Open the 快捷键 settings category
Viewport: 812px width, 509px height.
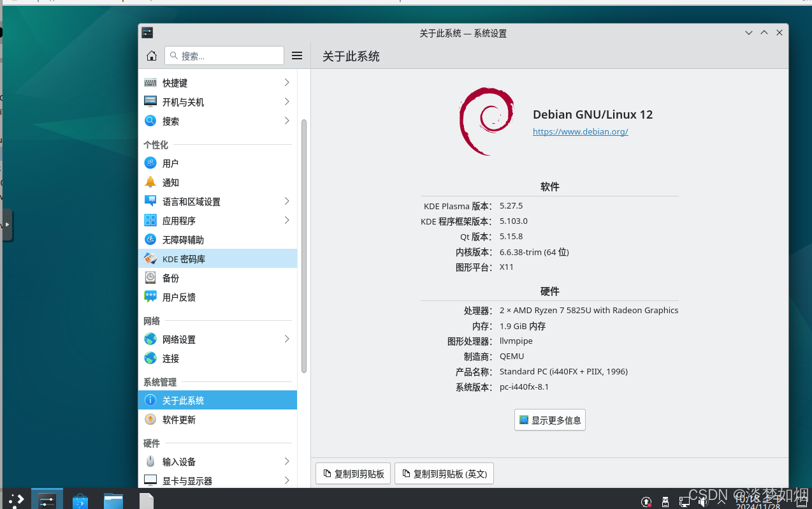click(217, 83)
